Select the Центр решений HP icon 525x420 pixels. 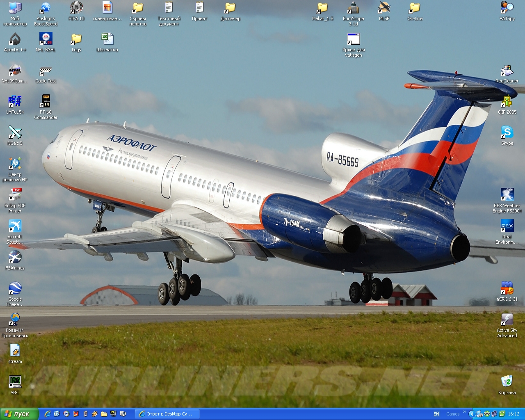point(15,170)
